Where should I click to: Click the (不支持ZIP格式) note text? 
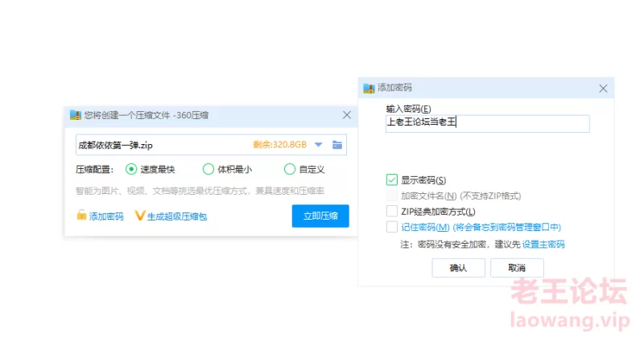click(490, 196)
